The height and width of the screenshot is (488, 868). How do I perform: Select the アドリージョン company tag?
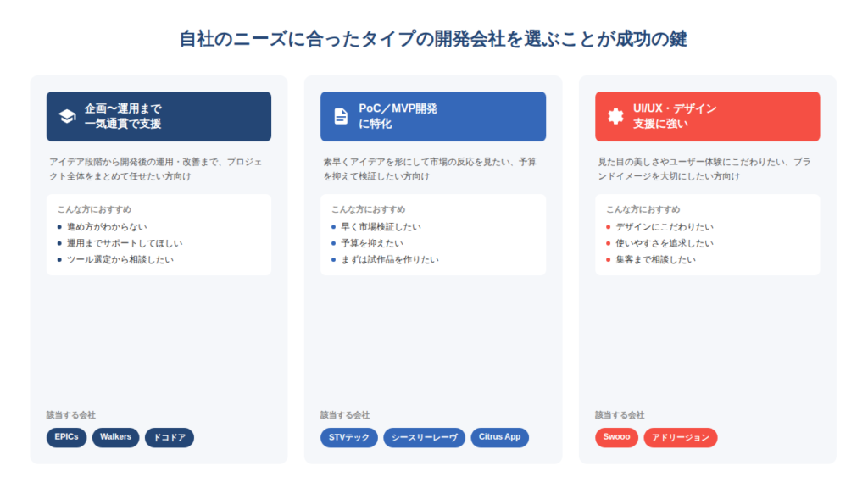pyautogui.click(x=680, y=437)
